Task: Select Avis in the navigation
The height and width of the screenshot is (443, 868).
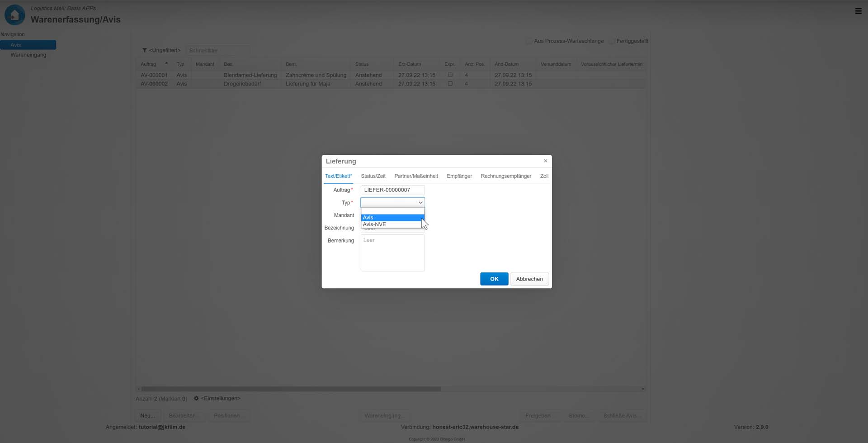Action: (28, 45)
